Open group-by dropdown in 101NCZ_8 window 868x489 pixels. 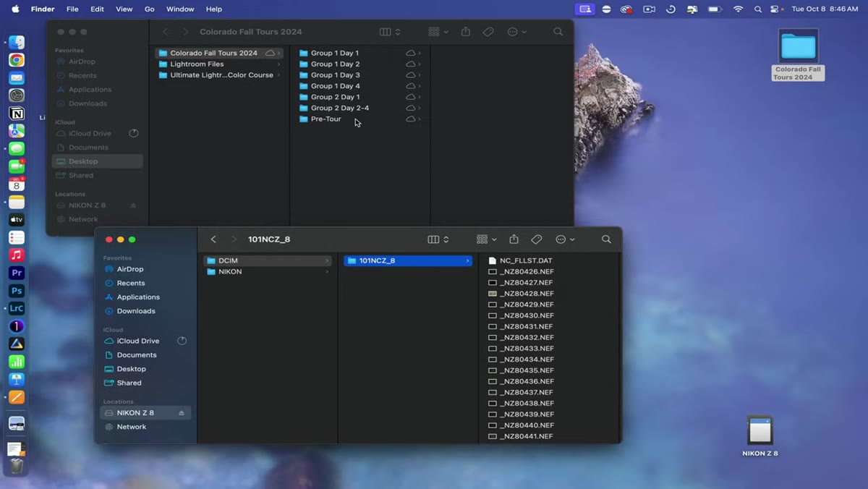point(487,239)
